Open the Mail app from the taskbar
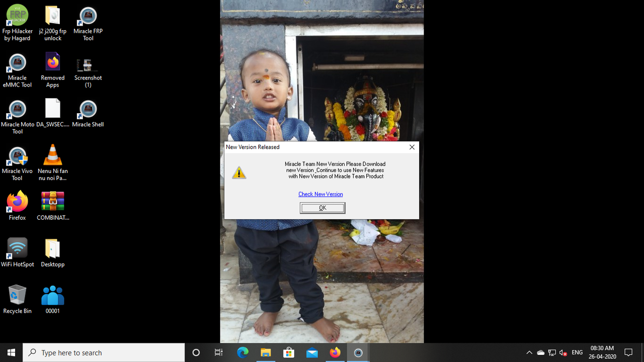 pos(312,352)
